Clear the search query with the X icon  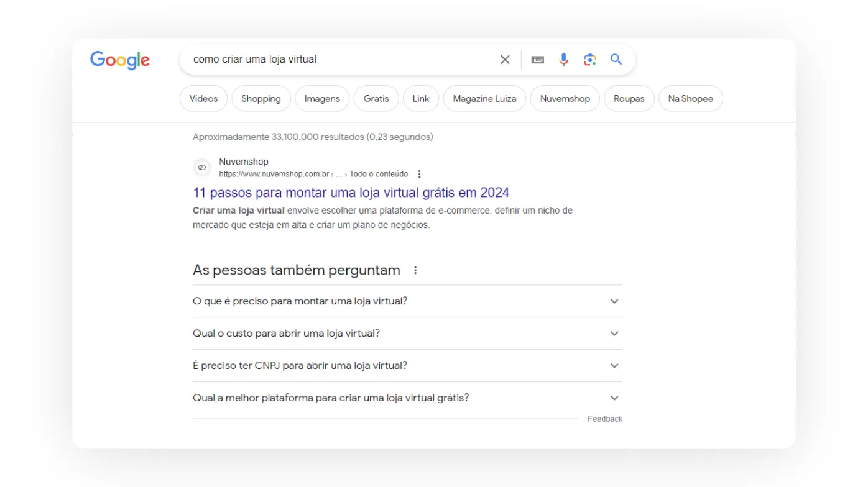[x=504, y=59]
